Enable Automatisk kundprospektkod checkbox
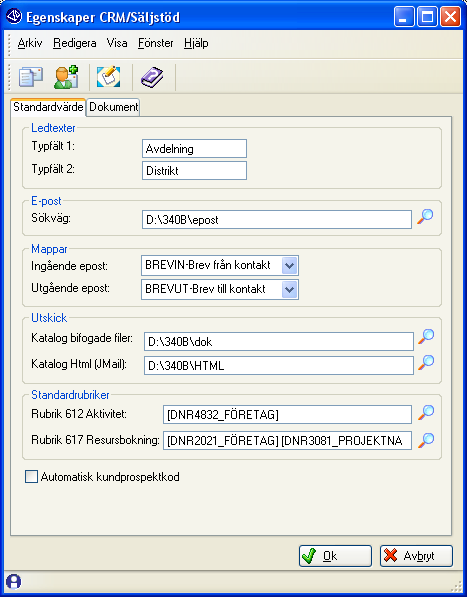 point(31,477)
